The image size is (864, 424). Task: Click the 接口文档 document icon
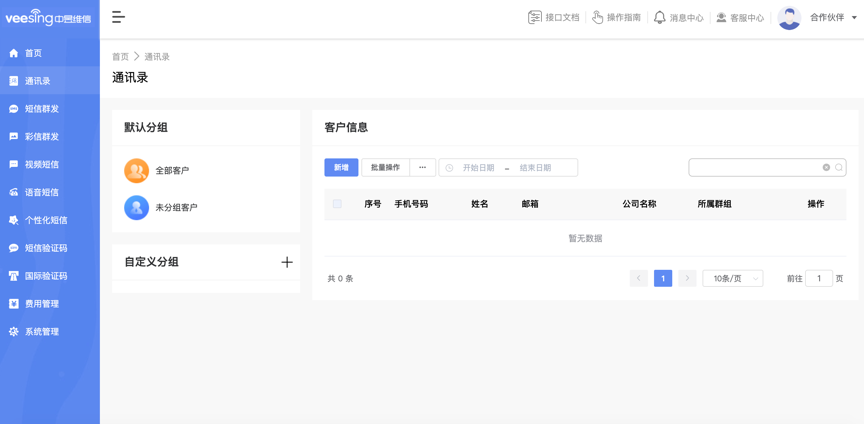coord(534,18)
